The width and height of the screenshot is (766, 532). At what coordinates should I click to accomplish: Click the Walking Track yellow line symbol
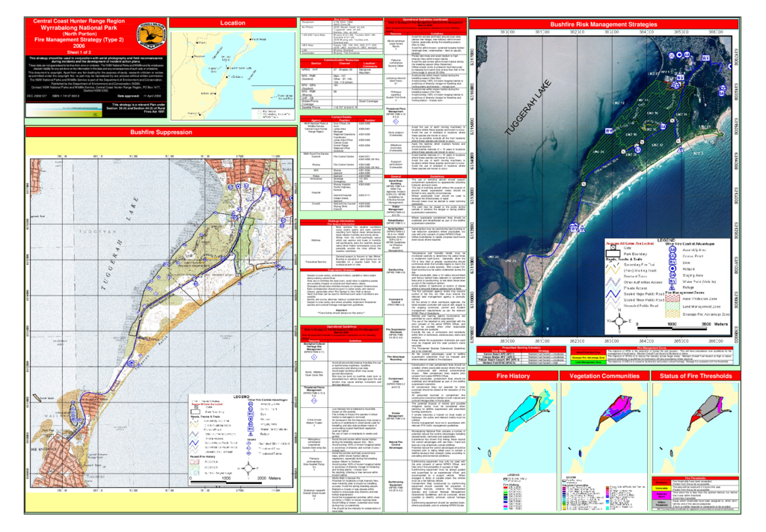(613, 270)
